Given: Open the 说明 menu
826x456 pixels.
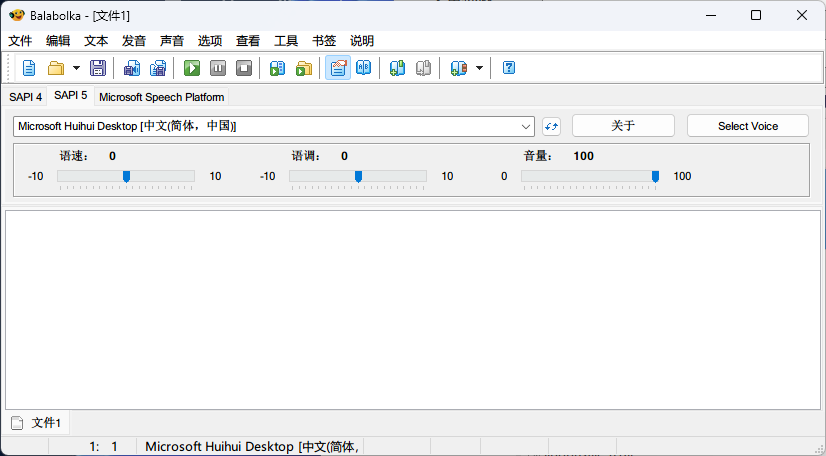Looking at the screenshot, I should [x=362, y=41].
